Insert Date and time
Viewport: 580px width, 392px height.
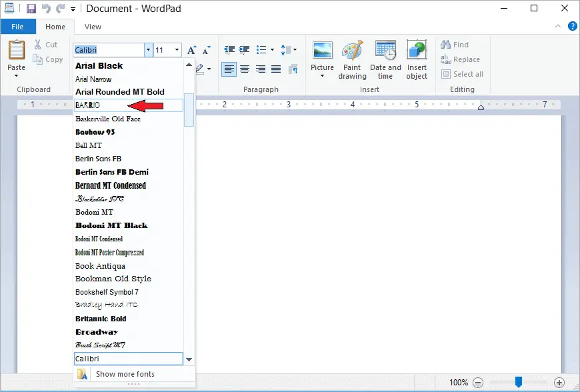click(x=385, y=60)
